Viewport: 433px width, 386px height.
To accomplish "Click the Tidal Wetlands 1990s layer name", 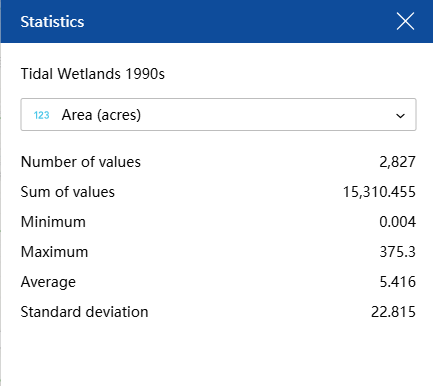I will (x=93, y=74).
